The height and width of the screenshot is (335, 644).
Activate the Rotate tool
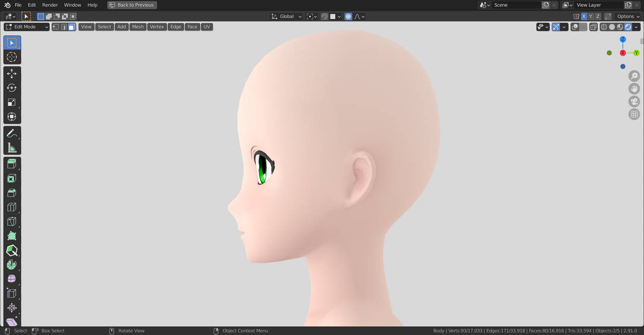click(x=12, y=88)
